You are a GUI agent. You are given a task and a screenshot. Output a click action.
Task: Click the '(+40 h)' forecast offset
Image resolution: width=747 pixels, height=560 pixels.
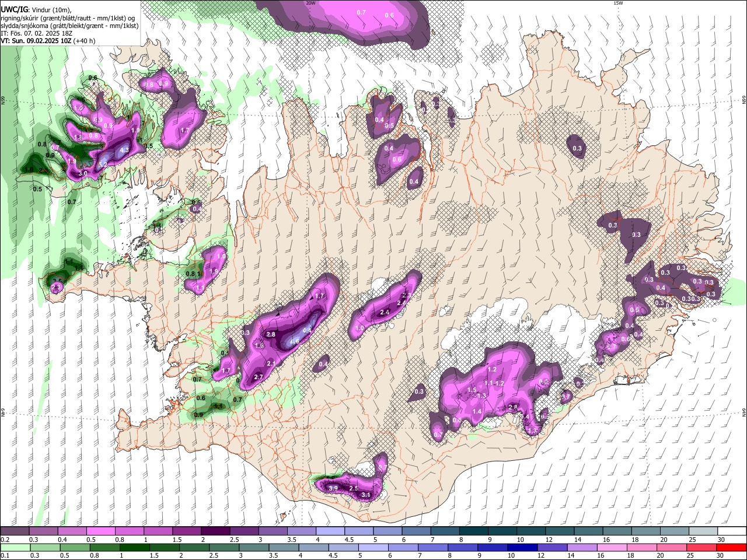(85, 41)
